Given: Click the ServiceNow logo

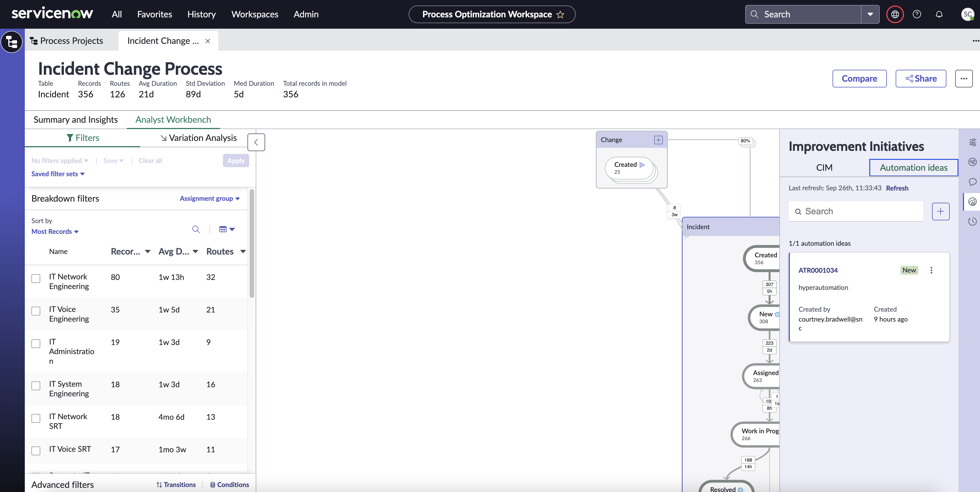Looking at the screenshot, I should pyautogui.click(x=52, y=14).
